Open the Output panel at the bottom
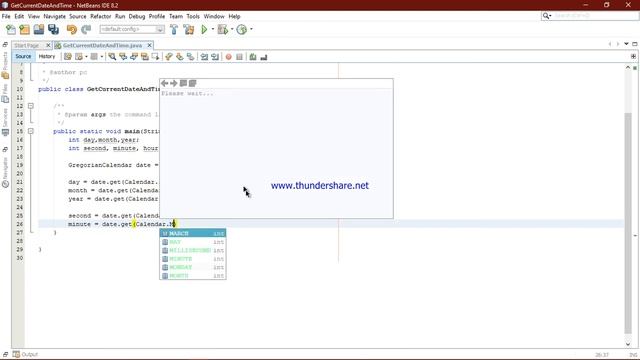The width and height of the screenshot is (640, 360). [25, 354]
